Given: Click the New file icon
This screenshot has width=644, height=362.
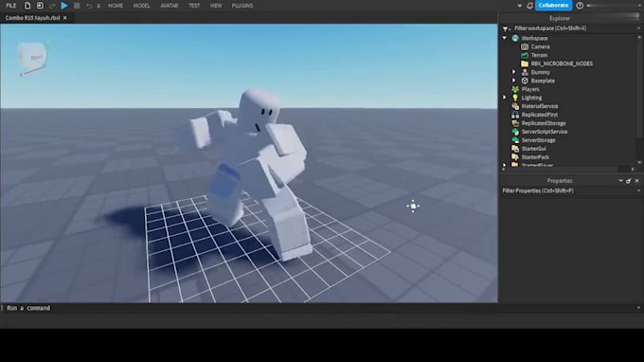Looking at the screenshot, I should (x=27, y=6).
